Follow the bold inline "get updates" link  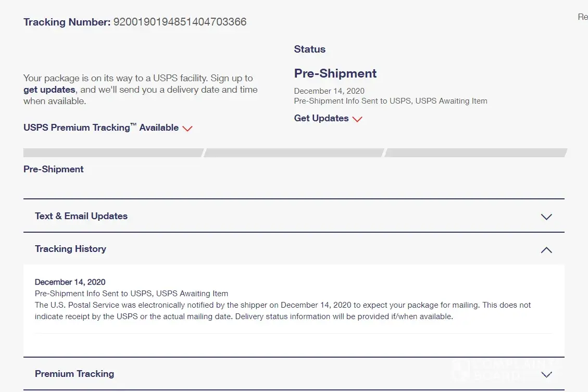point(49,90)
